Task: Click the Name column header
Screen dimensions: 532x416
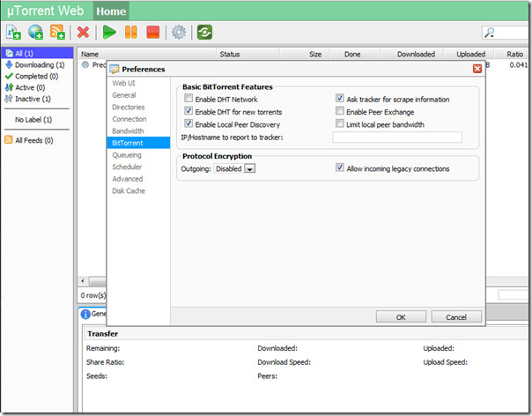Action: 147,54
